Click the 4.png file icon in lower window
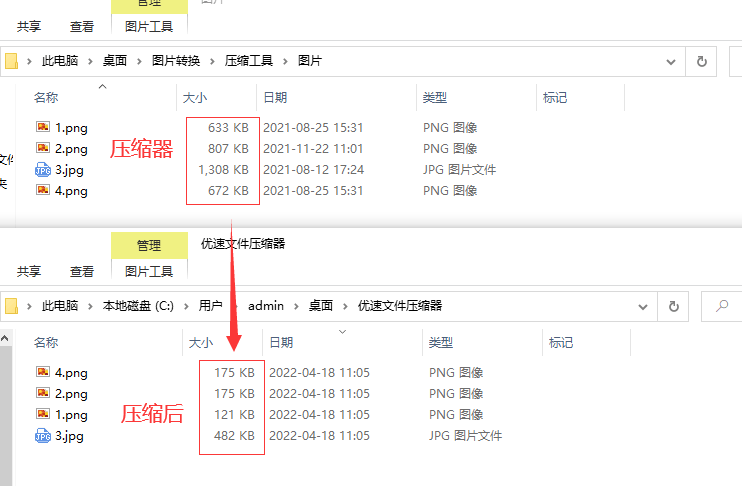 click(x=43, y=372)
